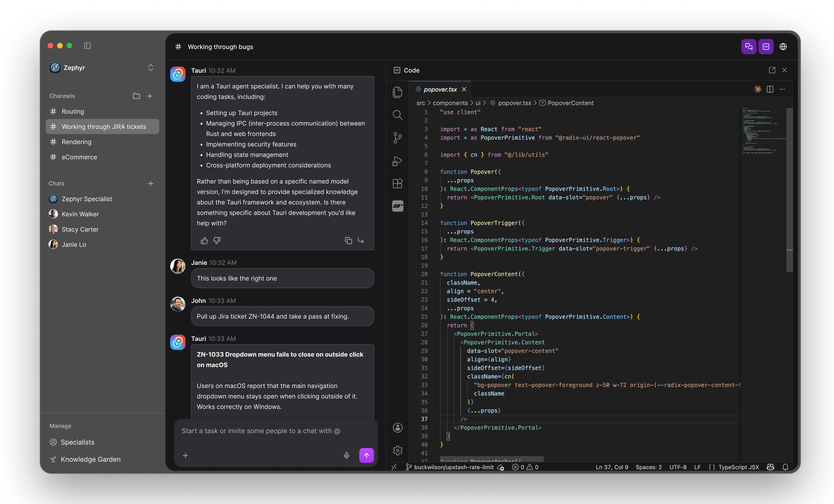Click the Search icon in code sidebar
The image size is (834, 504).
click(x=397, y=115)
